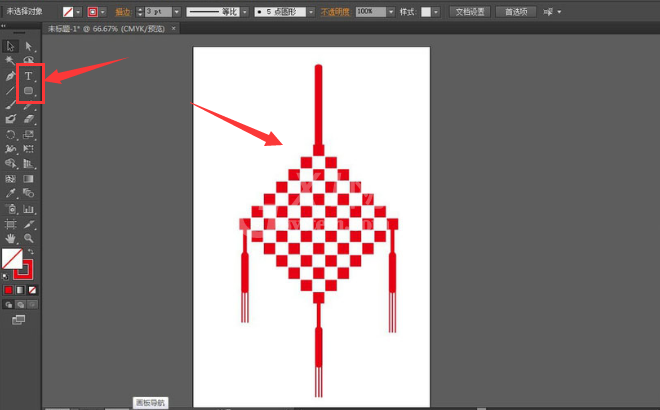Open the Change Screen Mode button

tap(19, 320)
